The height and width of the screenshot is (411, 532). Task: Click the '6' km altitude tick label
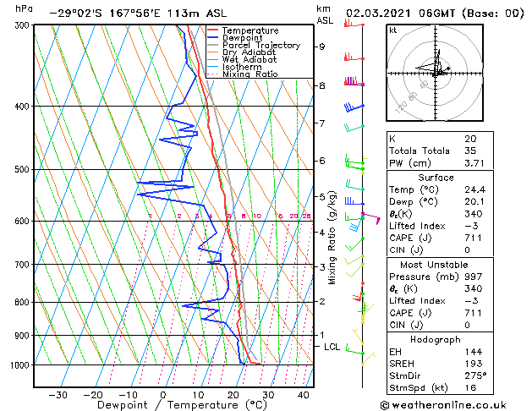click(322, 161)
